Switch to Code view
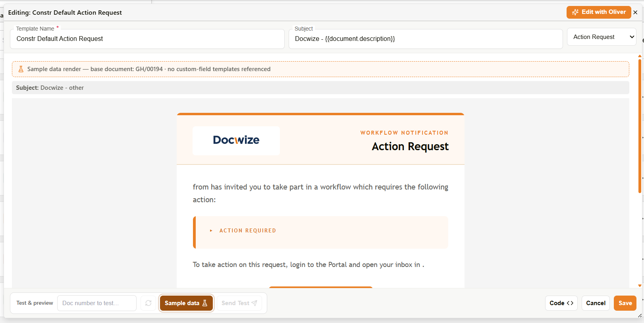 [561, 303]
